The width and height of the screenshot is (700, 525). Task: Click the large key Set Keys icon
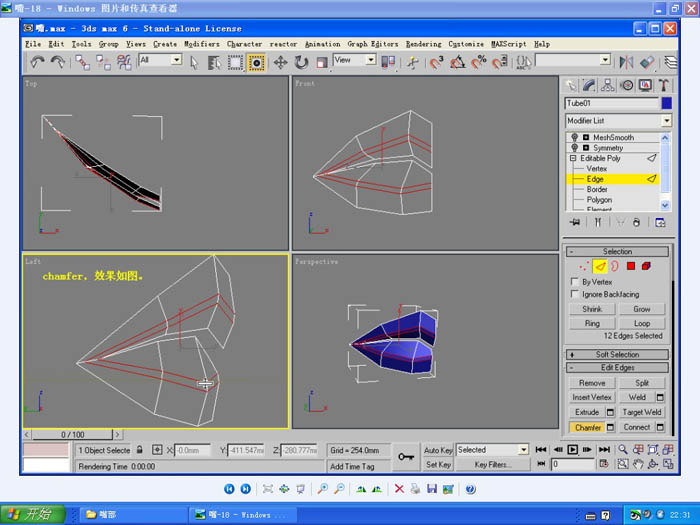(406, 457)
